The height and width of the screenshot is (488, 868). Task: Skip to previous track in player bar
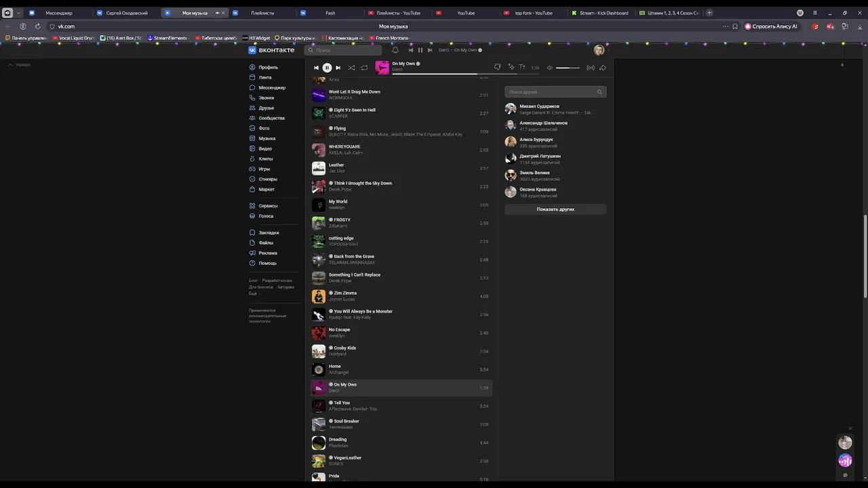pos(316,68)
